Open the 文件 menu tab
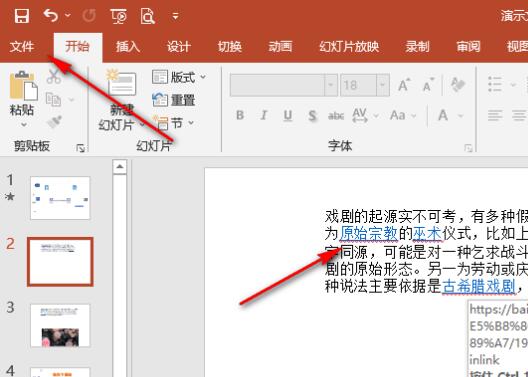528x377 pixels. pos(22,47)
